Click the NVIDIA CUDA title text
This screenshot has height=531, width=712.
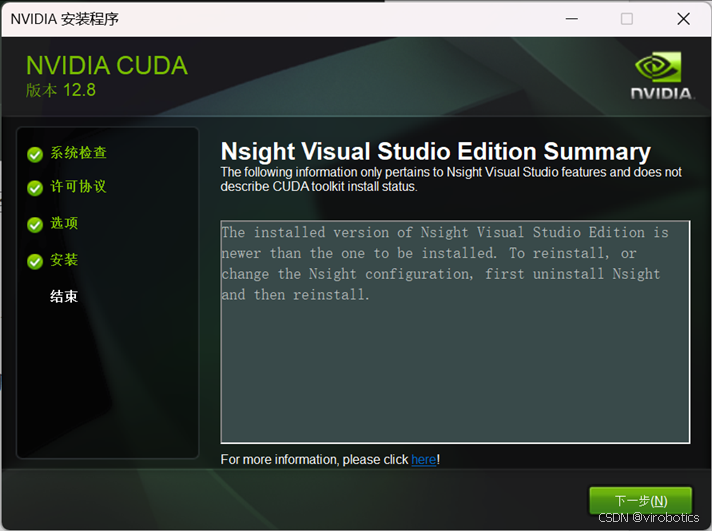(x=107, y=65)
